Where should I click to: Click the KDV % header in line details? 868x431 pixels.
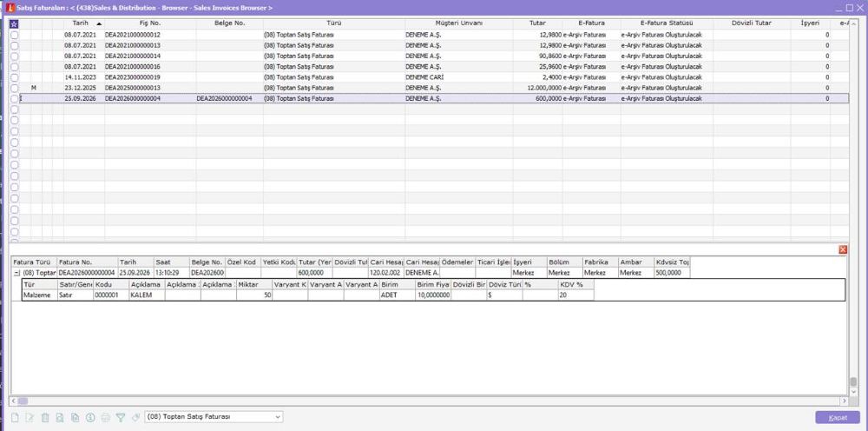[x=575, y=284]
